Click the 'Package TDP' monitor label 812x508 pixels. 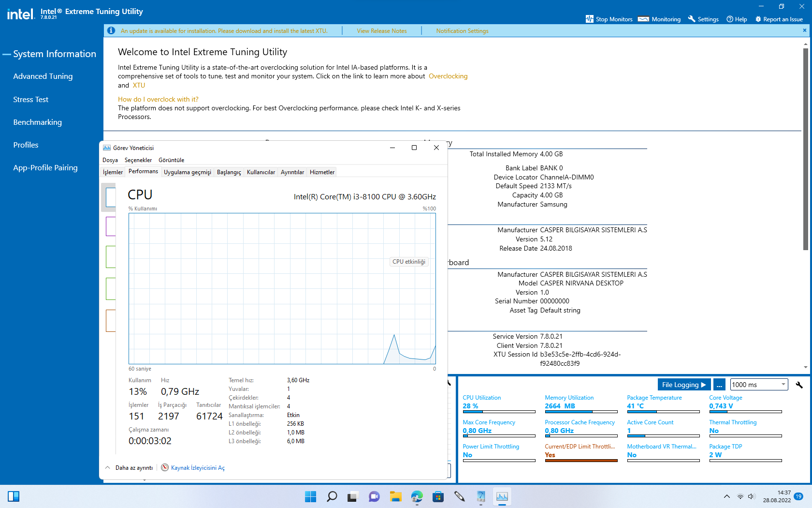[726, 447]
